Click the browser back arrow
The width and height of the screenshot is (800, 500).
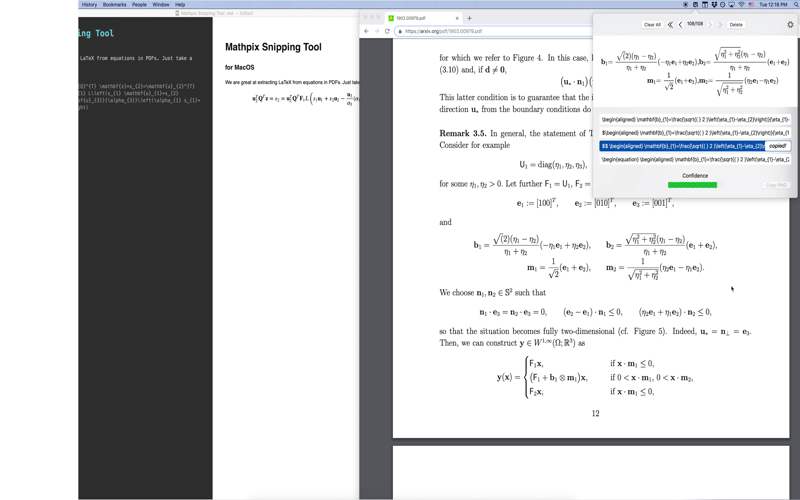pos(366,31)
